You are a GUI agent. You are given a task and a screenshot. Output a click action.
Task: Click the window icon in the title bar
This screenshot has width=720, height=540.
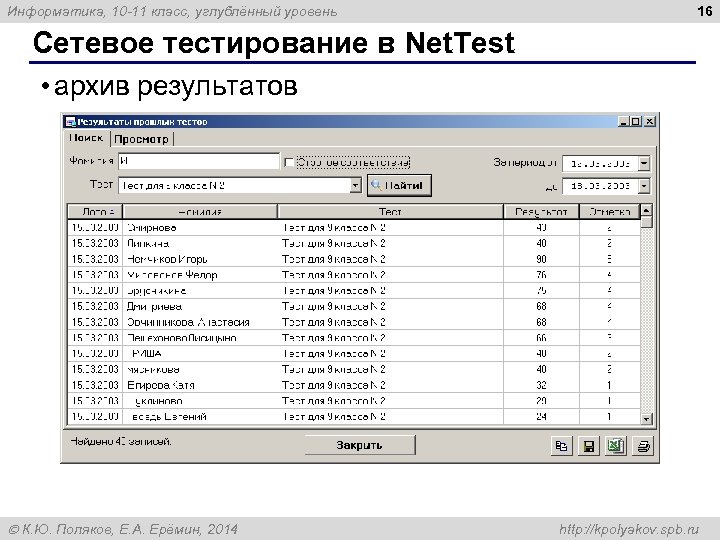tap(71, 122)
